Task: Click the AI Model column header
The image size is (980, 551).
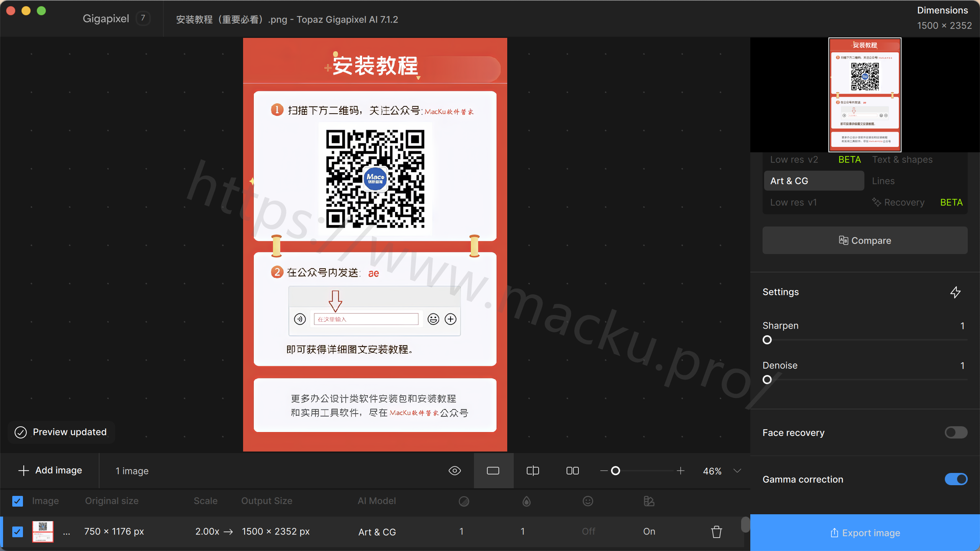Action: pos(377,501)
